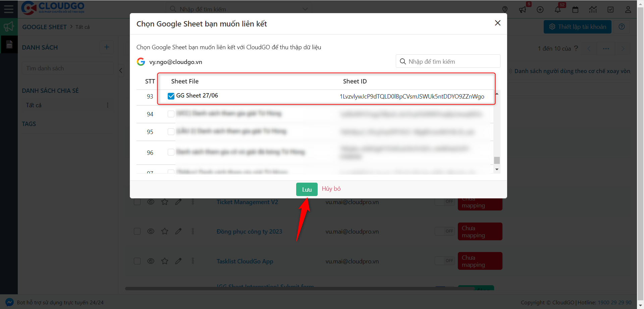Click the sheet list scrollbar down arrow
Viewport: 644px width, 309px height.
(497, 170)
